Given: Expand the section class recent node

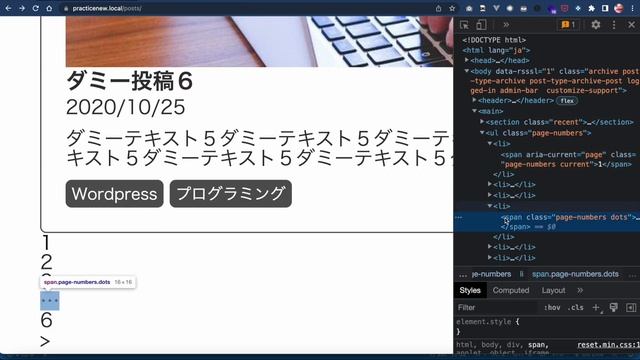Looking at the screenshot, I should (x=482, y=122).
